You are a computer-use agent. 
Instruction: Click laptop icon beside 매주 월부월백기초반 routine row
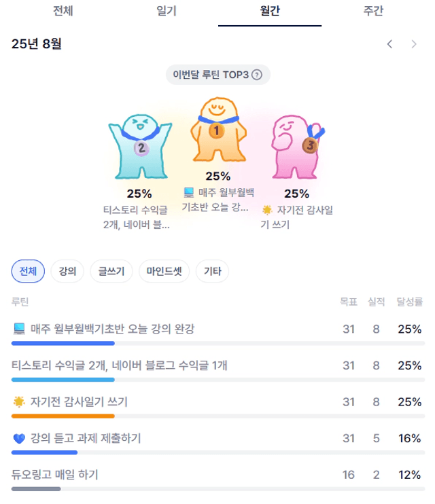tap(19, 329)
